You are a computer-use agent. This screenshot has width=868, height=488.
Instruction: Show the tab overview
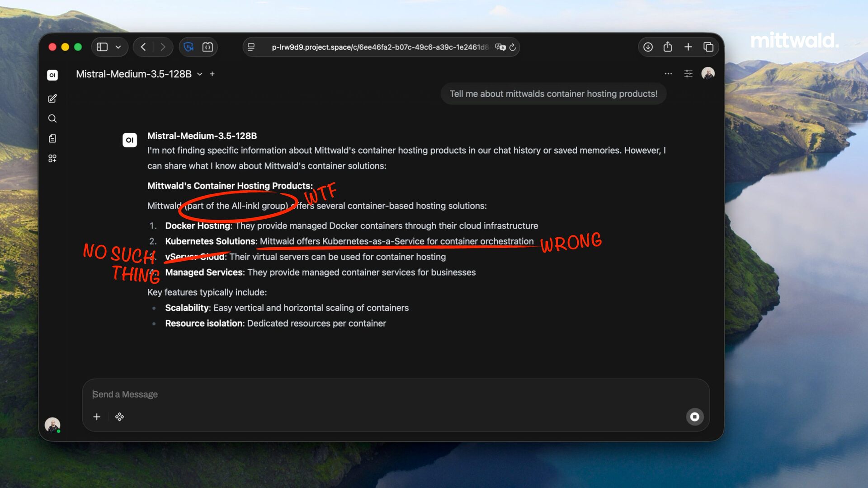click(x=708, y=47)
